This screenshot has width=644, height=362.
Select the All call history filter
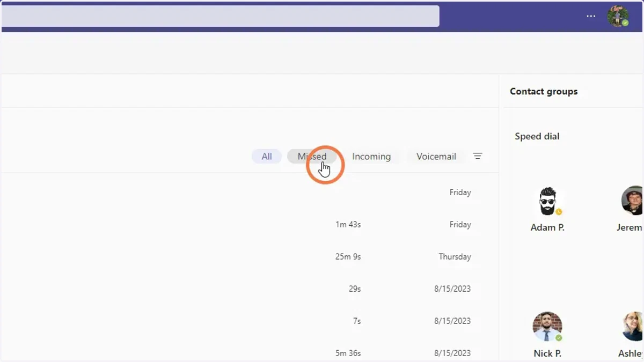[267, 157]
